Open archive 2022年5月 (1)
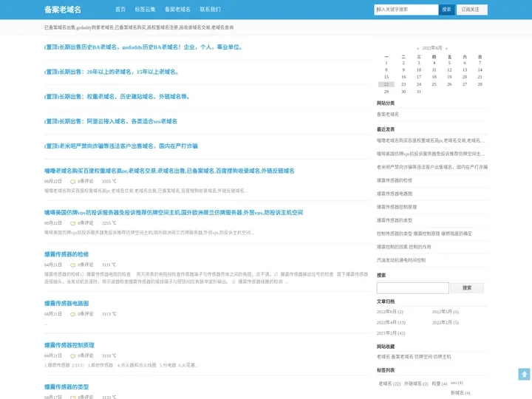The width and height of the screenshot is (532, 399). (446, 312)
